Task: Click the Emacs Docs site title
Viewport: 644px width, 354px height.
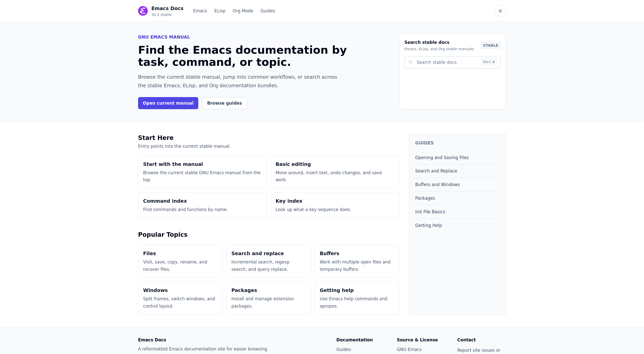Action: tap(167, 8)
